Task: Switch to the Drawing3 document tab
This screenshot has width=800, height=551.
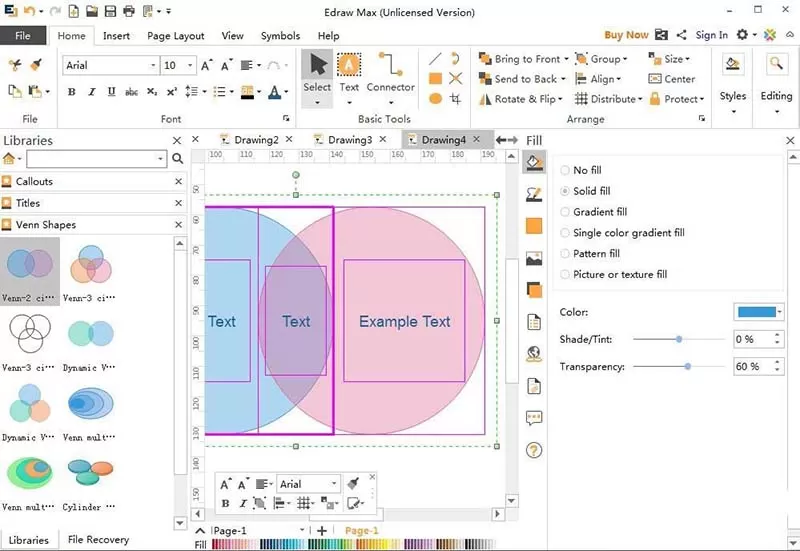Action: point(349,140)
